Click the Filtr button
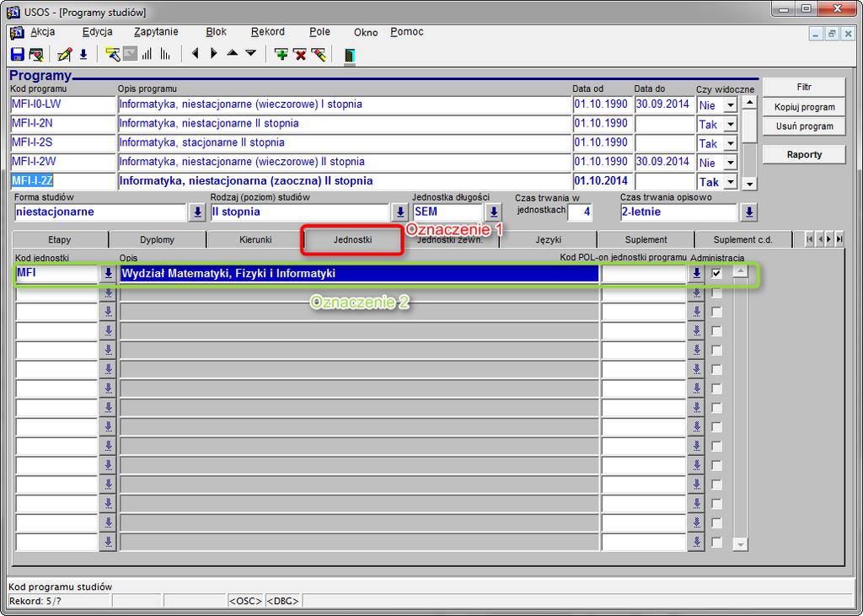This screenshot has width=863, height=616. pos(804,87)
